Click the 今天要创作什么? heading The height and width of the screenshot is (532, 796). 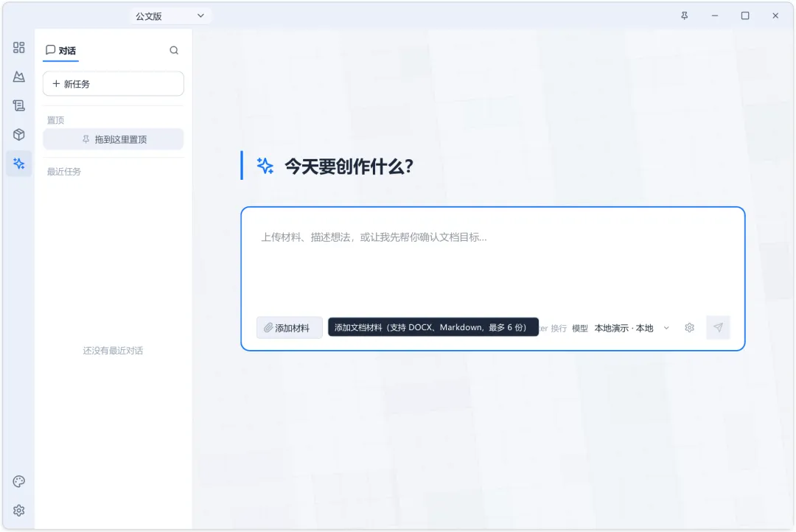[349, 166]
